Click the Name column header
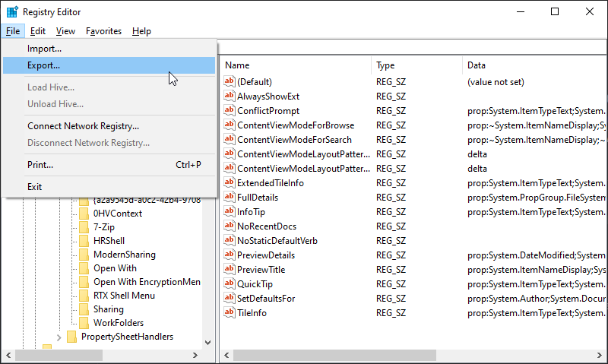608x364 pixels. pyautogui.click(x=296, y=65)
